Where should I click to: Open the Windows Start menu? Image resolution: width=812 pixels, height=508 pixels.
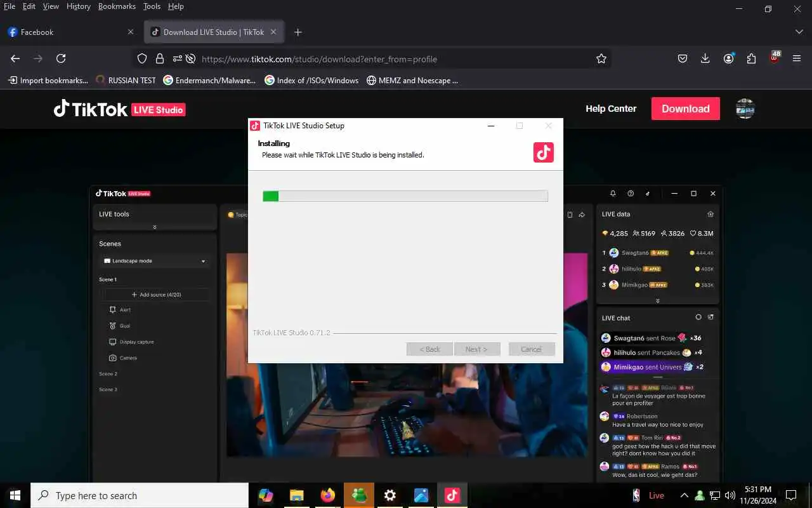[15, 495]
